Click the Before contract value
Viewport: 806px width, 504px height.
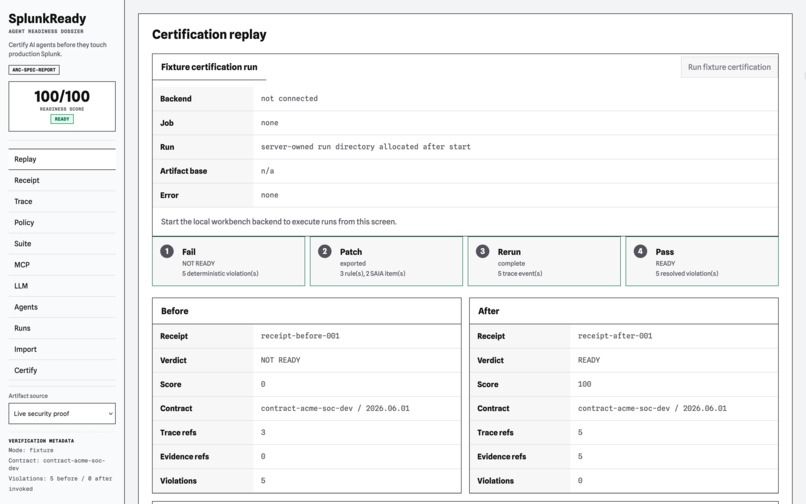tap(335, 408)
